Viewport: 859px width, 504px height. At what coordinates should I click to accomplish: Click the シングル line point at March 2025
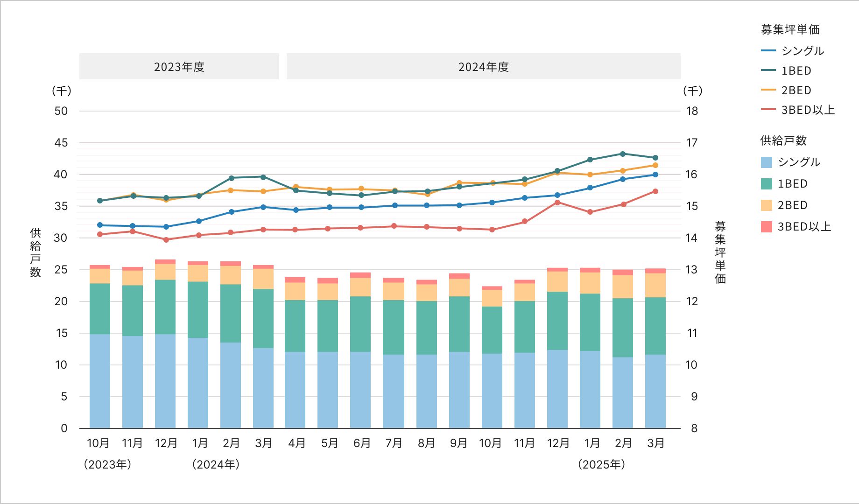(655, 175)
